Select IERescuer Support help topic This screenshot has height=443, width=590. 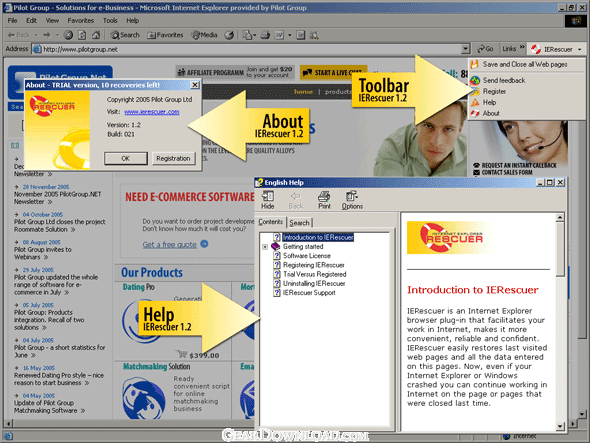(309, 293)
